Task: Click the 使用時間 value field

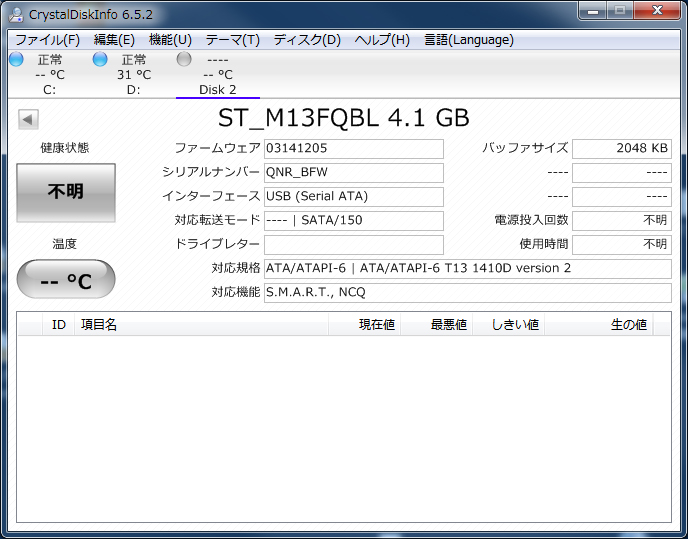Action: coord(622,244)
